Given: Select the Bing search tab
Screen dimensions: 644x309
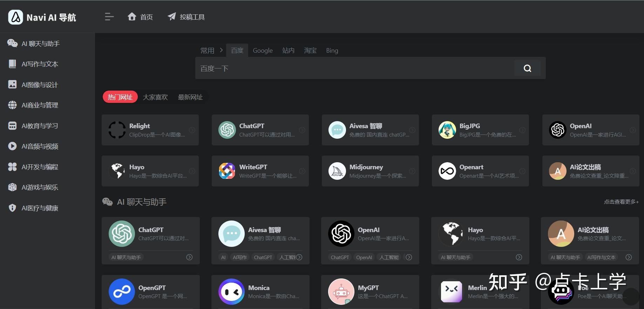Looking at the screenshot, I should click(x=332, y=51).
